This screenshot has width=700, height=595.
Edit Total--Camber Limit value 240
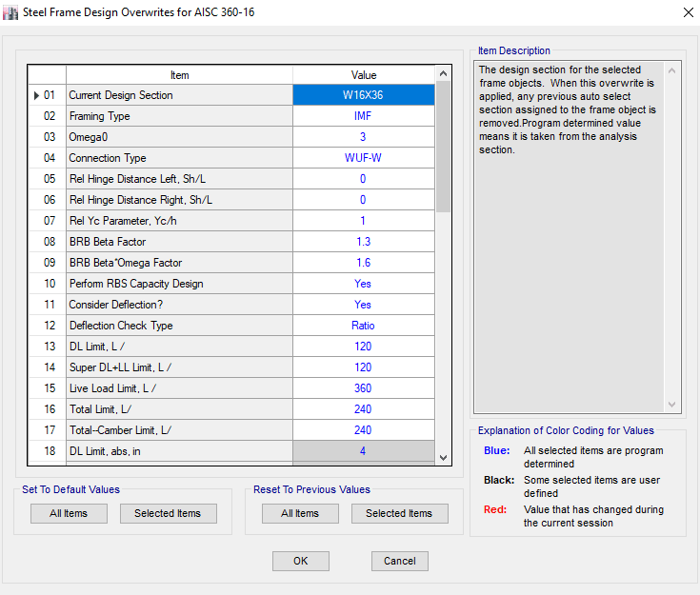coord(364,430)
